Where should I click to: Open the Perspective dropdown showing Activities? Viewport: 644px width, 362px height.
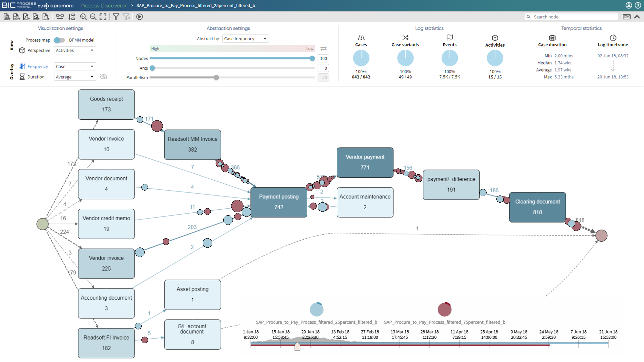(x=75, y=50)
